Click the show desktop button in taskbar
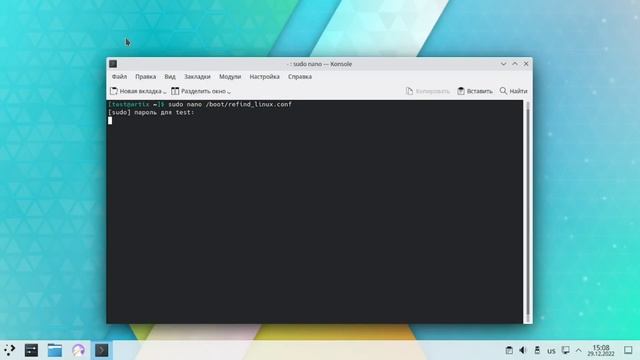 [628, 350]
